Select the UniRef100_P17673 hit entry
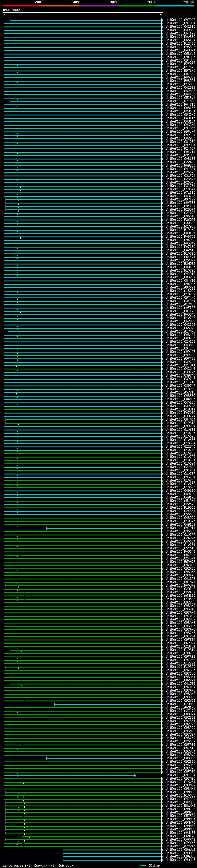197x868 pixels. 180,67
